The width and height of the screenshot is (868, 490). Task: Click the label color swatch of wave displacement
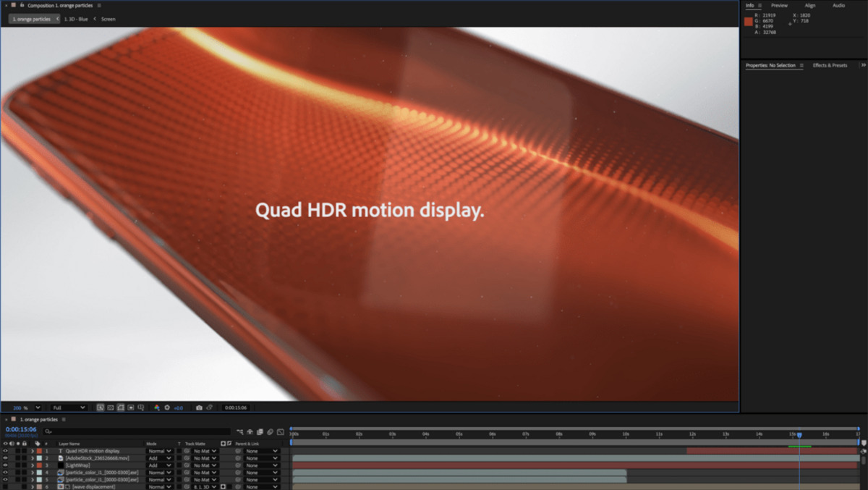click(39, 487)
